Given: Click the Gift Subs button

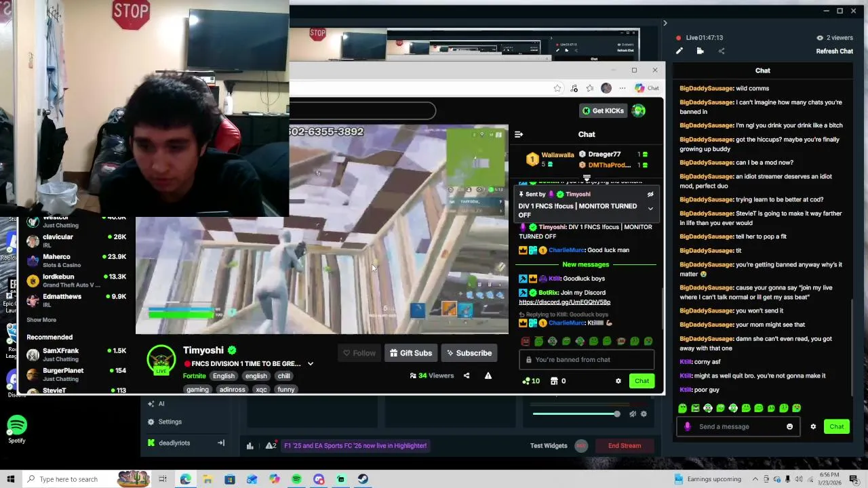Looking at the screenshot, I should click(411, 352).
